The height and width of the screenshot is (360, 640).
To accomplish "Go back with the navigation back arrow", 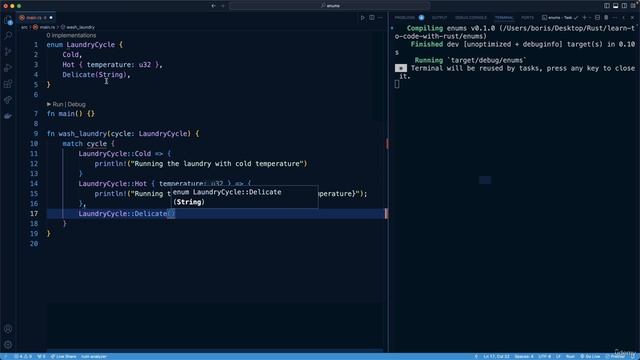I will pos(213,6).
